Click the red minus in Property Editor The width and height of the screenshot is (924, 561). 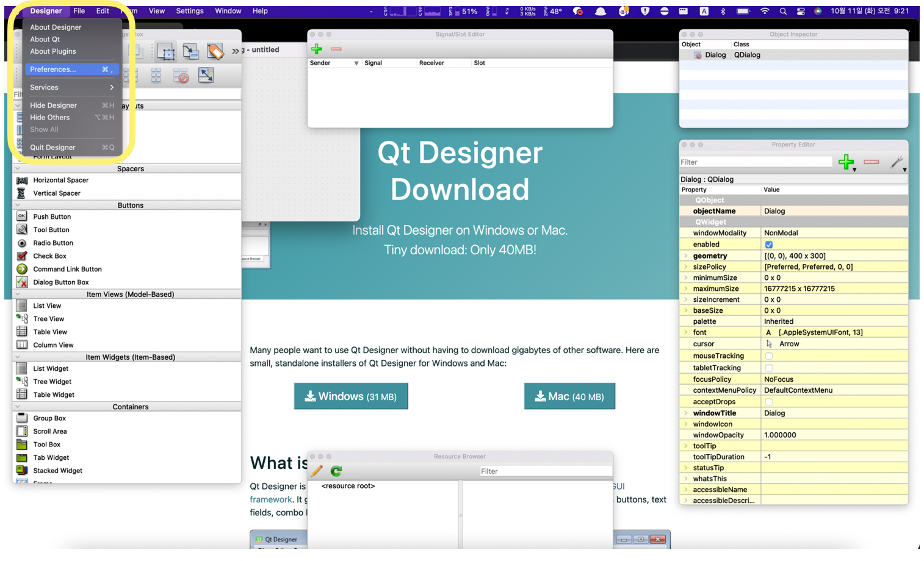point(872,162)
